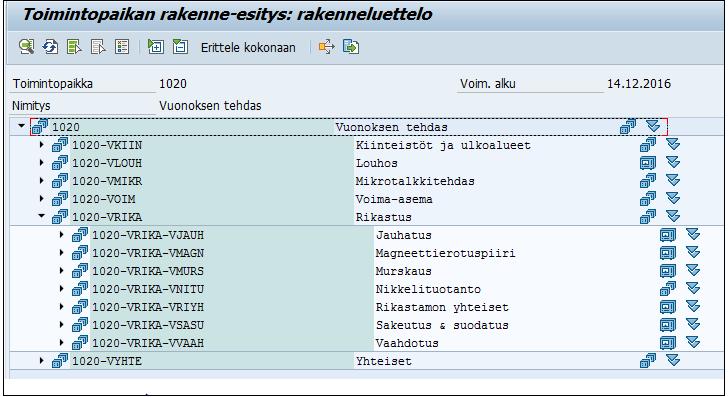Click the Voim. alku date 14.12.2016
The height and width of the screenshot is (397, 728).
coord(639,84)
